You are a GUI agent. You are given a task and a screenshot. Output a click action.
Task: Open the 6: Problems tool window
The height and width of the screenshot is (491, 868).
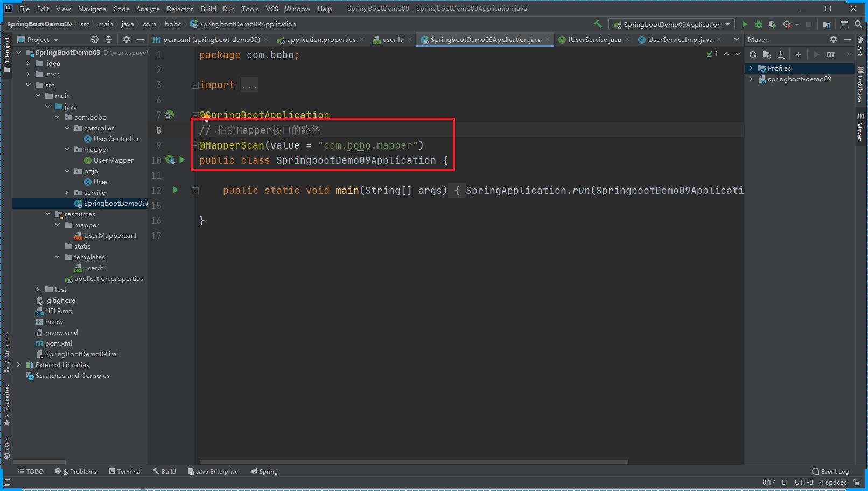click(75, 472)
